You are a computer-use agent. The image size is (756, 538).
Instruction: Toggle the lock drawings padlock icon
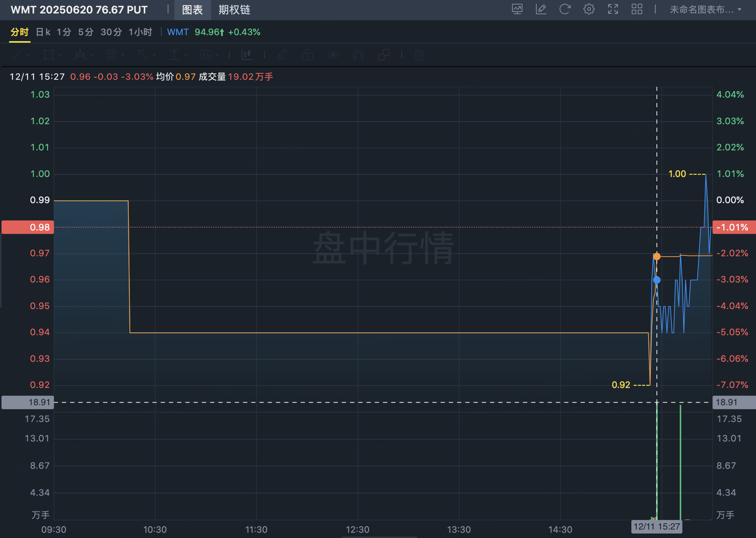pos(307,55)
